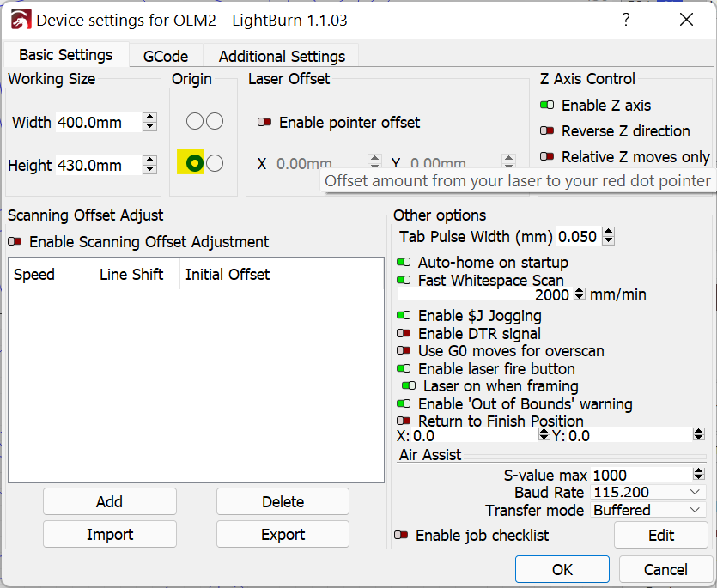The width and height of the screenshot is (717, 588).
Task: Click the Import button
Action: click(x=110, y=534)
